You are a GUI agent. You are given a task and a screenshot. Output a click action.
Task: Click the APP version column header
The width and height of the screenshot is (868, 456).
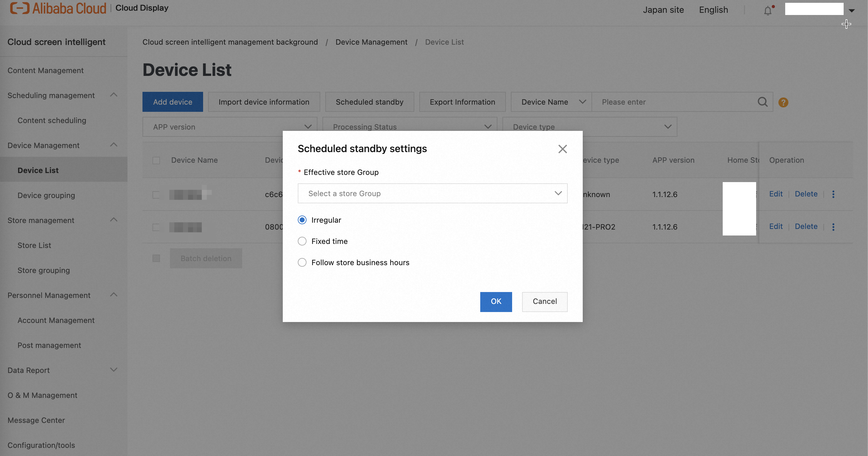673,160
